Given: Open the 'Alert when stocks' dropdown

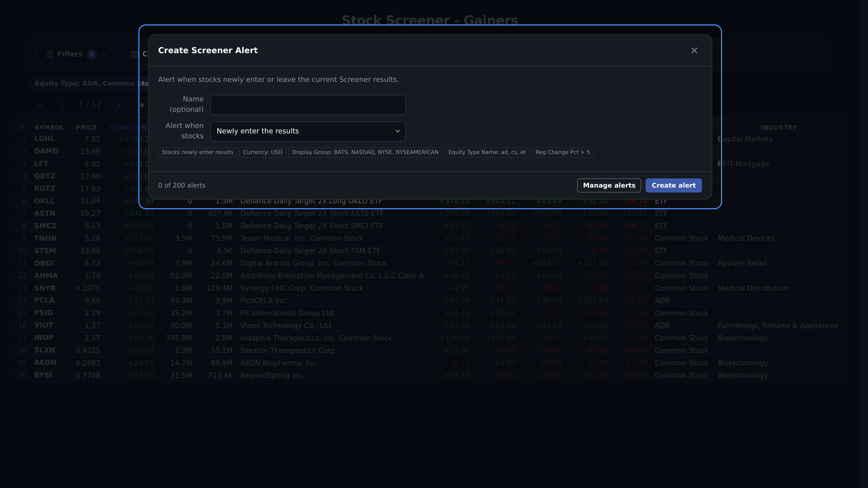Looking at the screenshot, I should click(308, 131).
